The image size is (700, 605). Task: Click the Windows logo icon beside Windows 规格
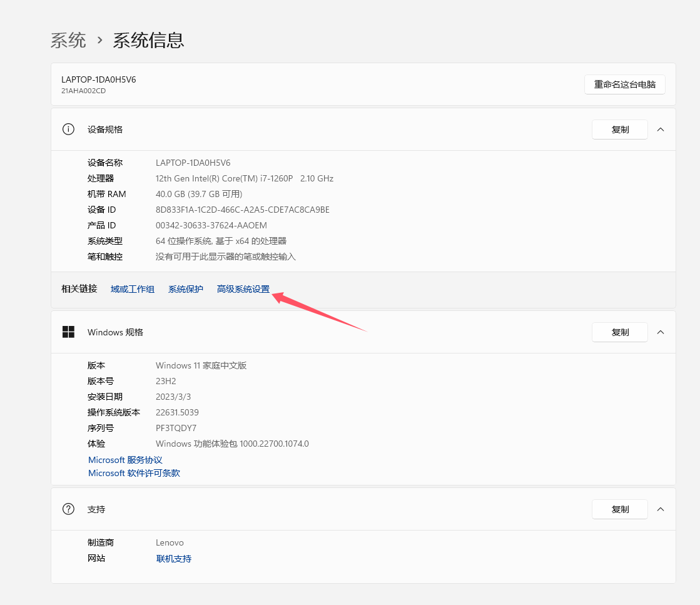68,332
